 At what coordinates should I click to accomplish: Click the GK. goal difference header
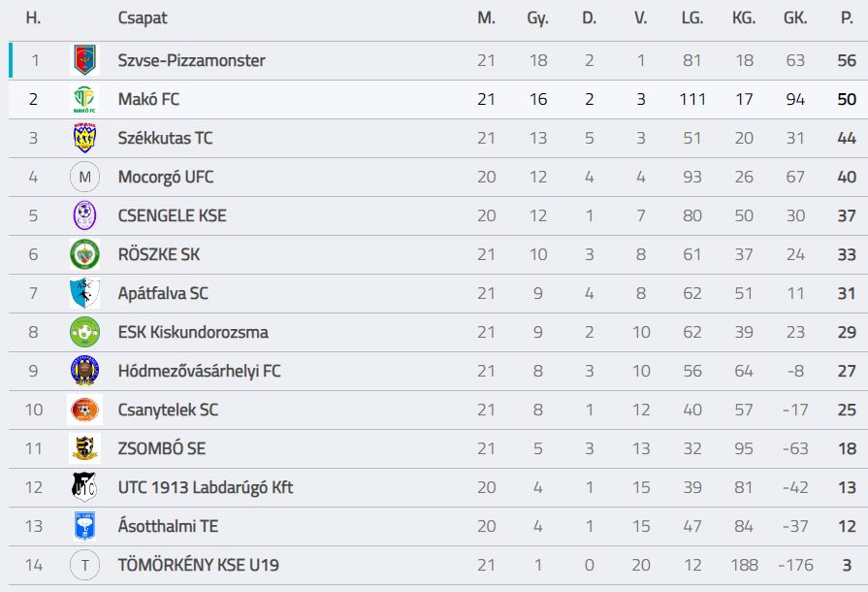tap(795, 17)
